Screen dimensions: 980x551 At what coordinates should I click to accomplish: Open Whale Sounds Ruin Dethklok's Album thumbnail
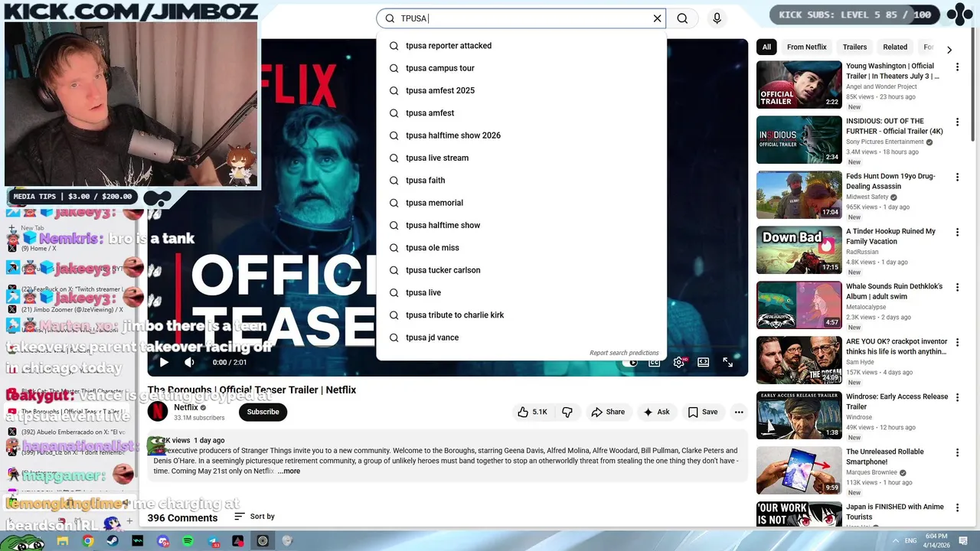(x=799, y=305)
